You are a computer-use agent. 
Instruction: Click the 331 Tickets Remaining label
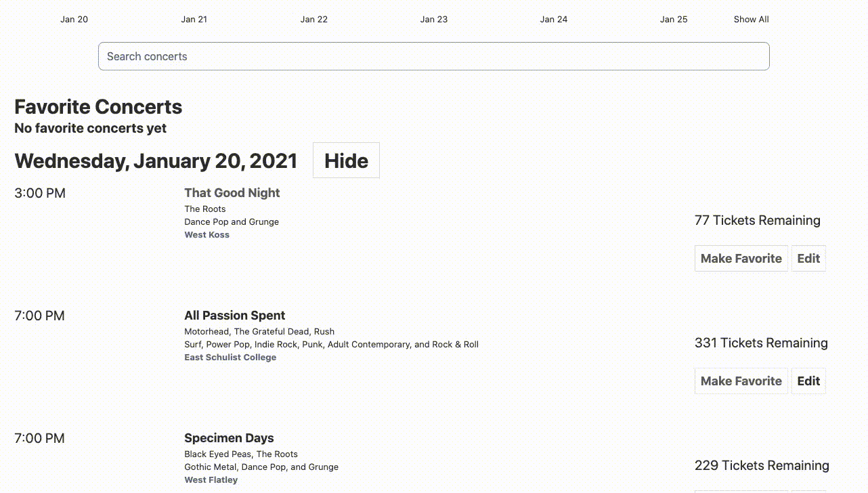(761, 343)
